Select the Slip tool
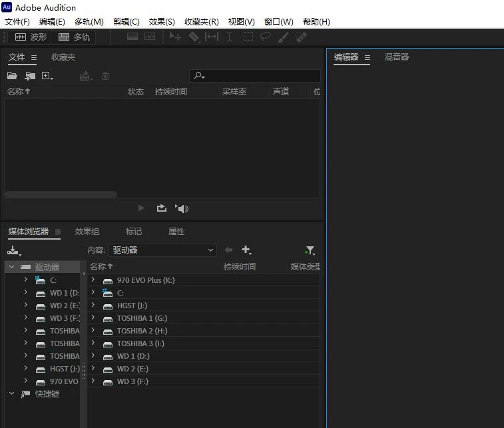Screen dimensions: 504x428 (212, 37)
